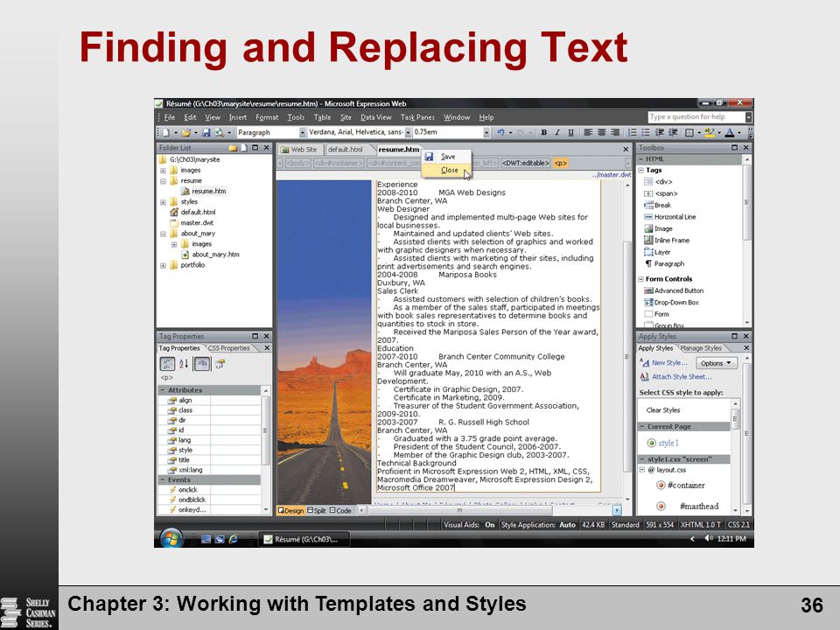Expand the portfolio folder
Image resolution: width=840 pixels, height=630 pixels.
pyautogui.click(x=163, y=265)
